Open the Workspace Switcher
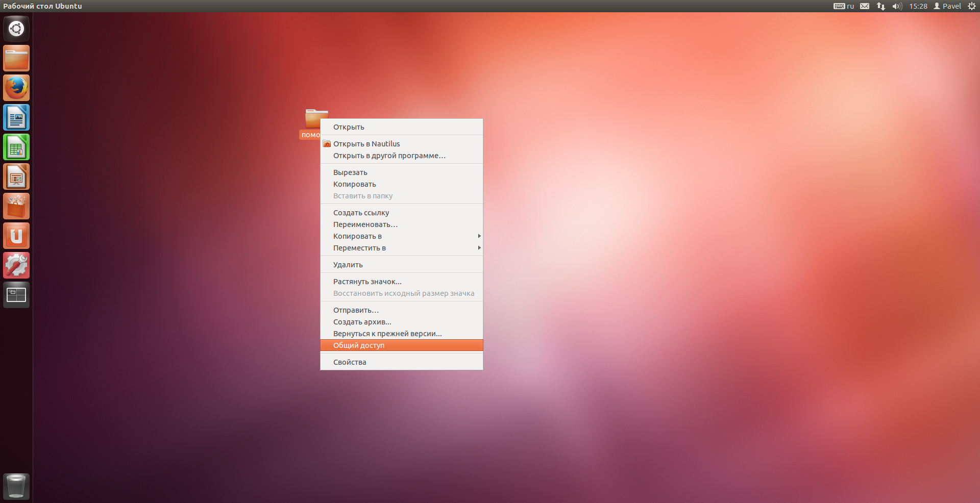 pyautogui.click(x=16, y=295)
